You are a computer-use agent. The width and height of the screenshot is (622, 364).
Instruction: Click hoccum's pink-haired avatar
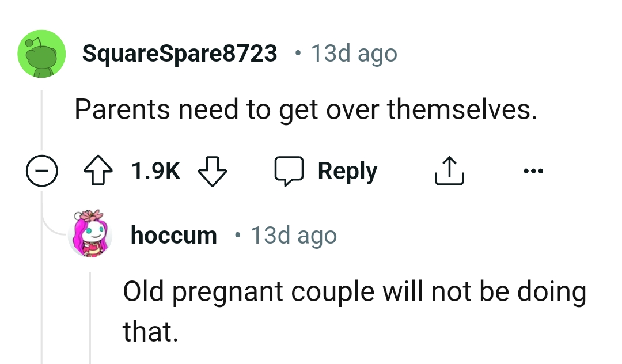90,234
